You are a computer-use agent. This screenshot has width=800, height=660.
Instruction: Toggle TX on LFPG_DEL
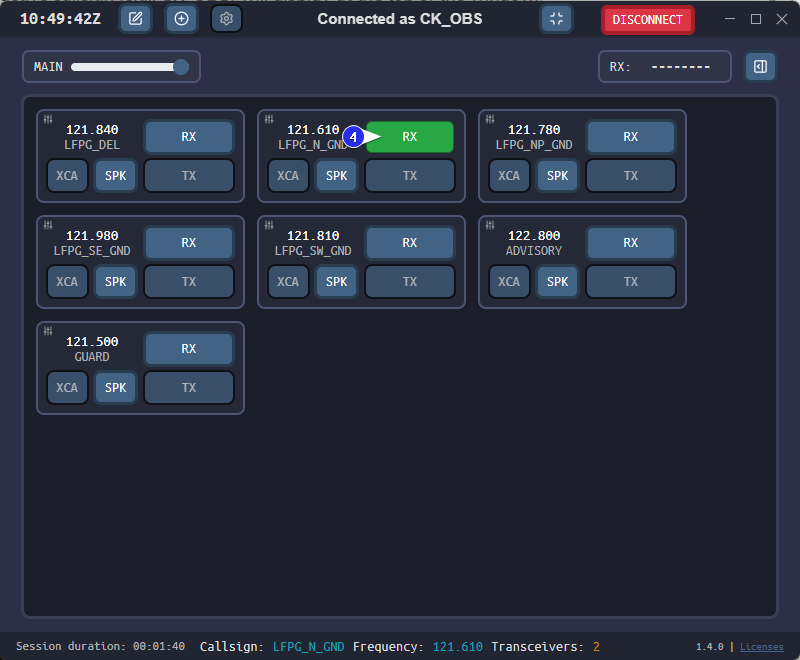(189, 175)
